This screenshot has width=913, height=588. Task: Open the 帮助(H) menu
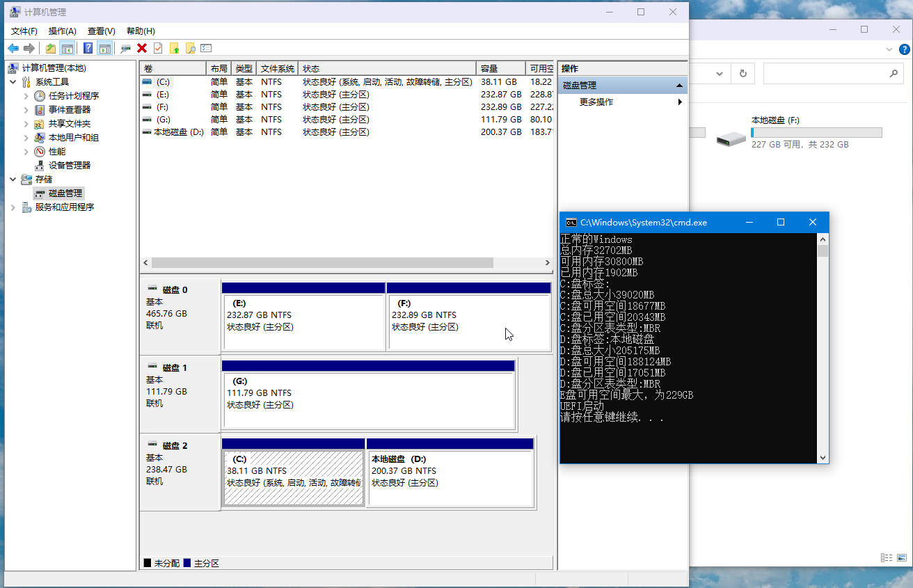141,31
